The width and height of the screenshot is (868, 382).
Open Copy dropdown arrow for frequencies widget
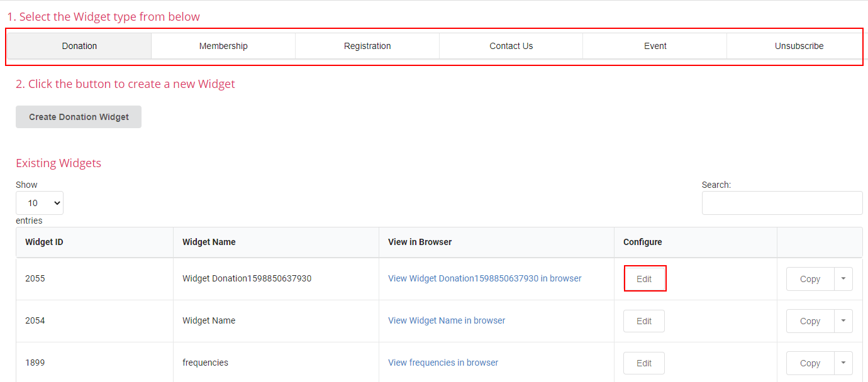tap(843, 363)
